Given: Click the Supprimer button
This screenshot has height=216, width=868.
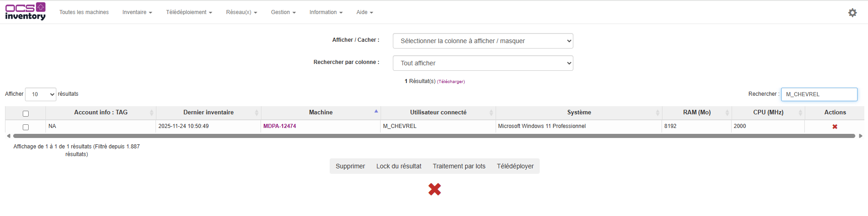Looking at the screenshot, I should (350, 166).
